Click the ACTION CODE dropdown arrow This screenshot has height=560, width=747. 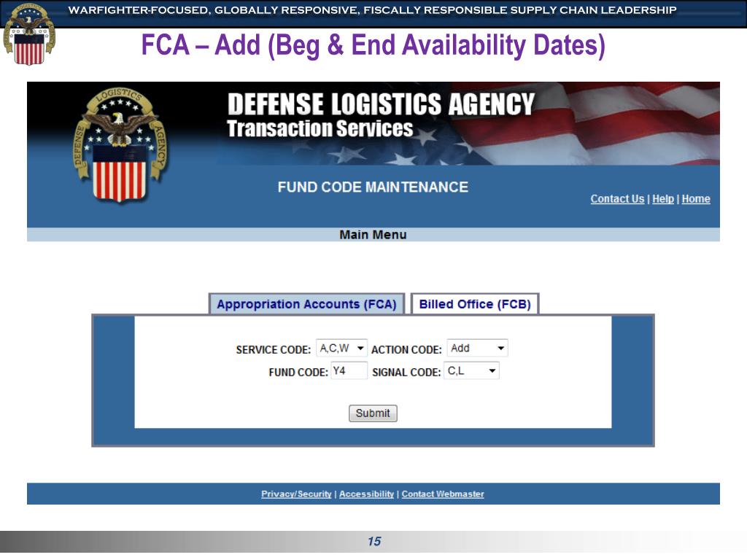pyautogui.click(x=500, y=348)
